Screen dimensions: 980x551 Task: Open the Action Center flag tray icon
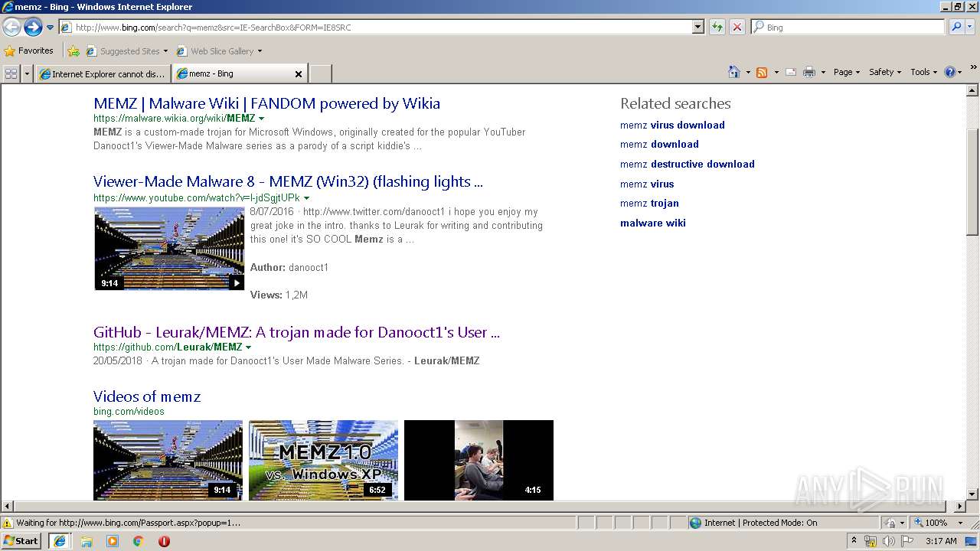(907, 541)
